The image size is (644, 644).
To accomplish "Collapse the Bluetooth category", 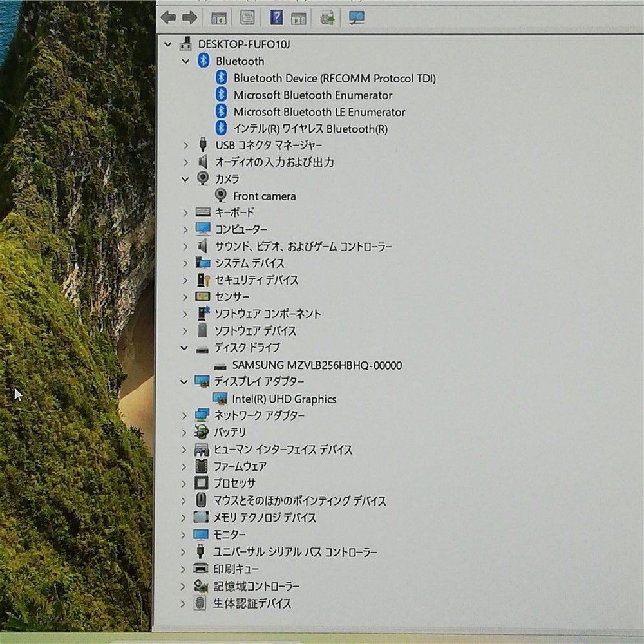I will (x=185, y=61).
